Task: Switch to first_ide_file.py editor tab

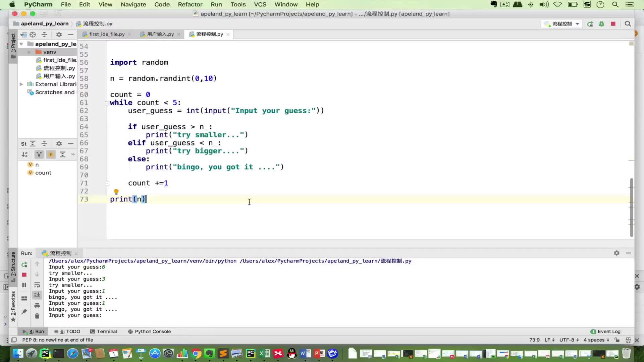Action: [x=107, y=34]
